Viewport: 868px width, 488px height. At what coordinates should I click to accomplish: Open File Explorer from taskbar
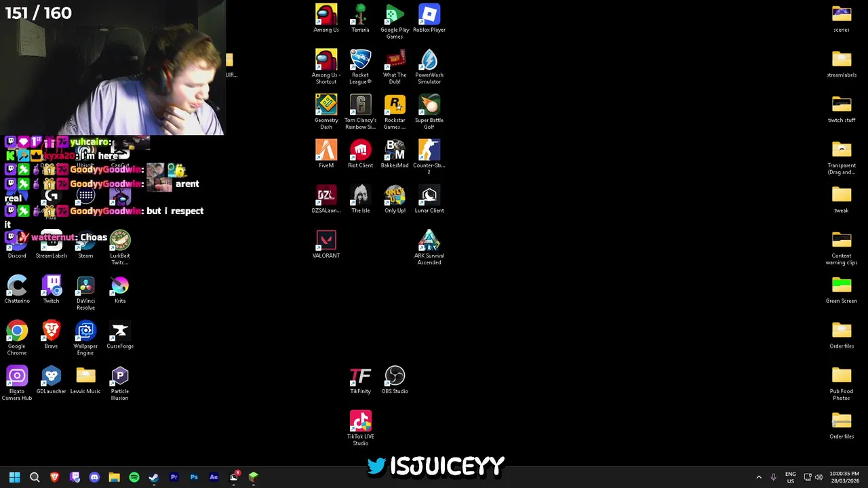114,477
